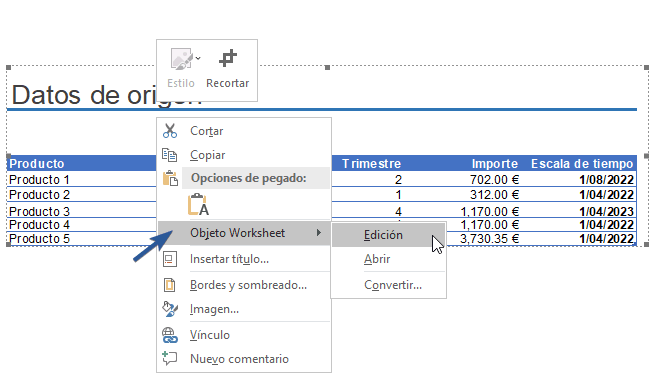The width and height of the screenshot is (655, 389).
Task: Click the Cortar scissors icon
Action: click(x=170, y=131)
